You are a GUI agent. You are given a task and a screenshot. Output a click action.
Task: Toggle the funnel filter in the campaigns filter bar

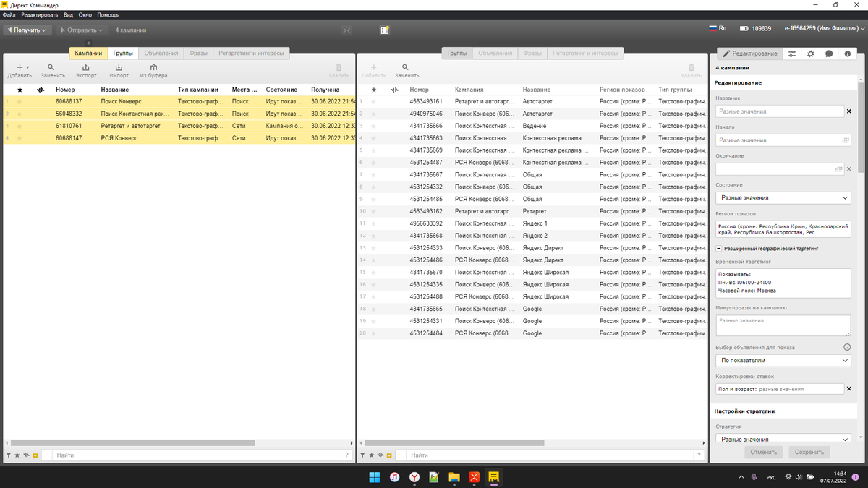[x=8, y=455]
